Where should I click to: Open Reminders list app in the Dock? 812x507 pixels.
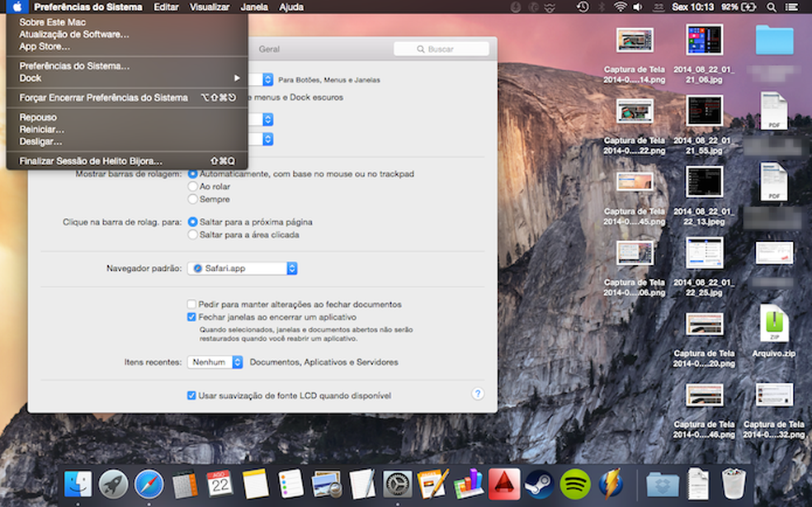point(291,485)
